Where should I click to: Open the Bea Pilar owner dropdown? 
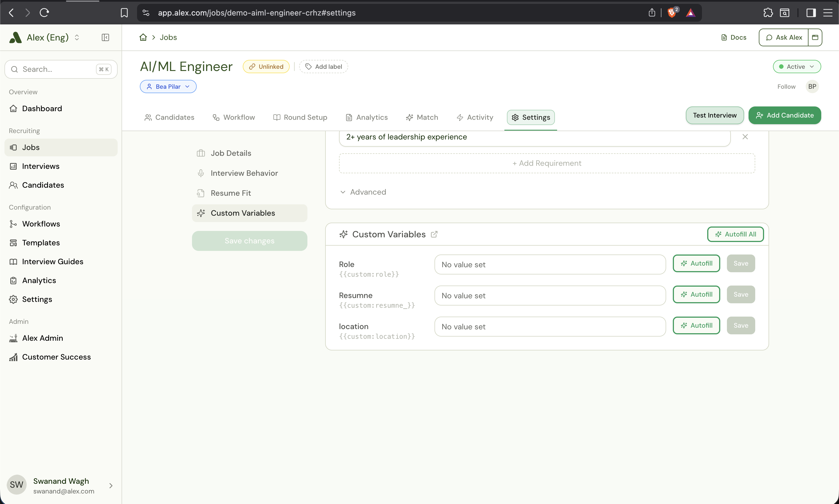click(x=168, y=86)
